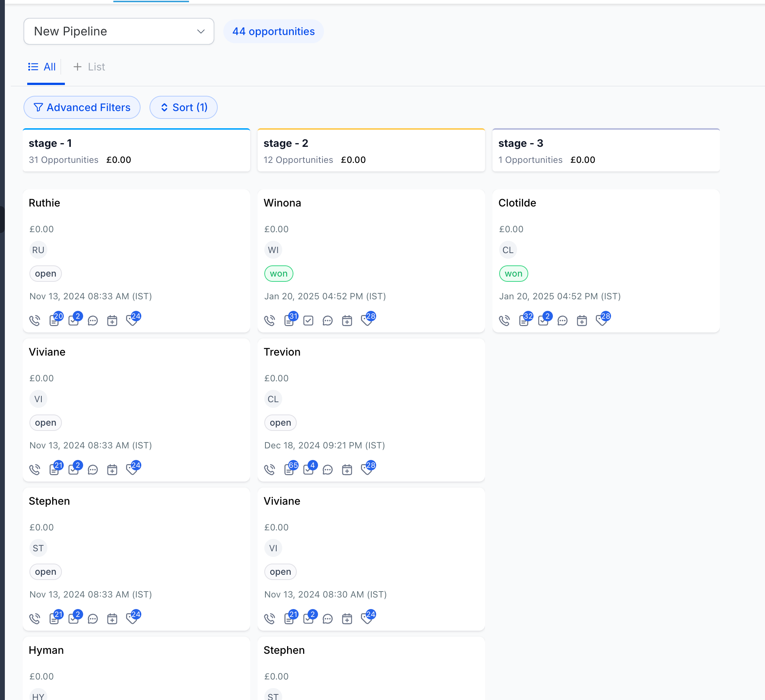
Task: Open notes icon on Winona card
Action: click(289, 321)
